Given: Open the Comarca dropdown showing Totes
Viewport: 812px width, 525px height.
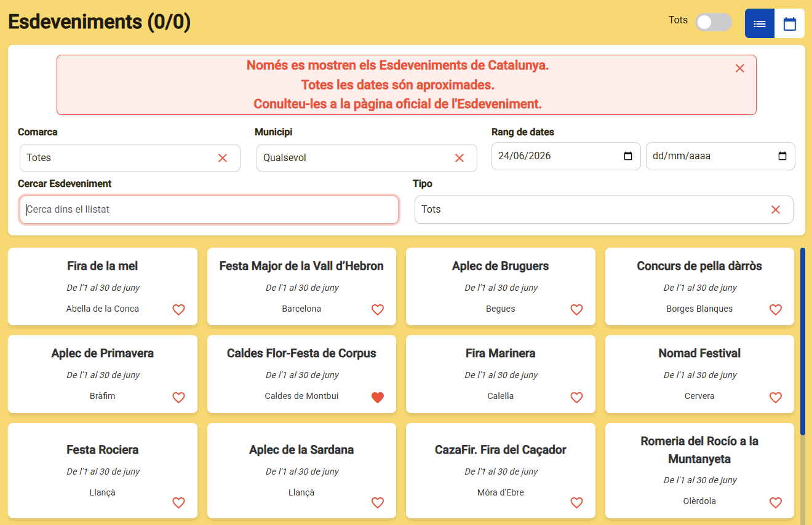Looking at the screenshot, I should (130, 158).
